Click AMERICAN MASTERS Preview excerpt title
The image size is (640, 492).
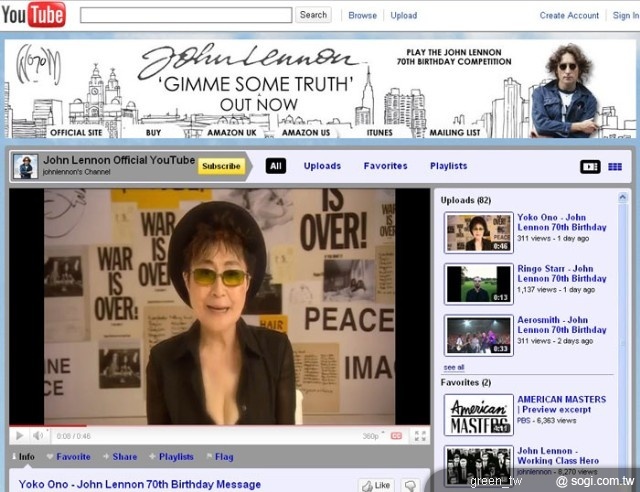561,404
